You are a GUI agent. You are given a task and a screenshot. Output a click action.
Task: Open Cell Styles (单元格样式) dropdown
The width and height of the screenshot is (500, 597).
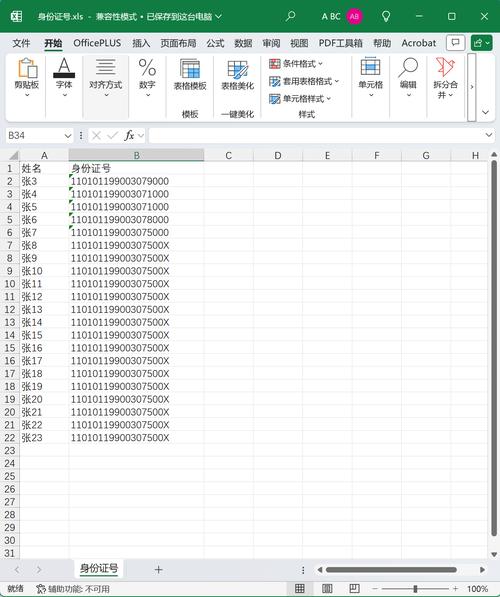[x=300, y=99]
